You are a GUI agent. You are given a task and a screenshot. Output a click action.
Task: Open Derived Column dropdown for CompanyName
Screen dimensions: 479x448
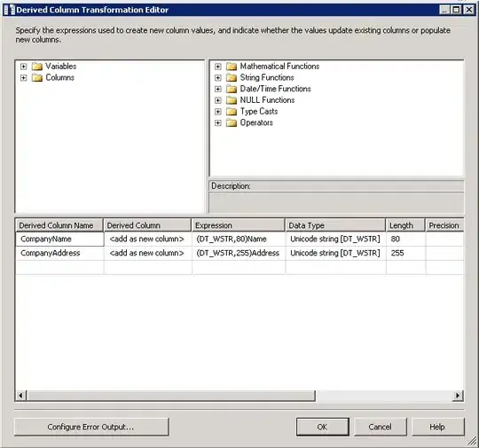(148, 239)
